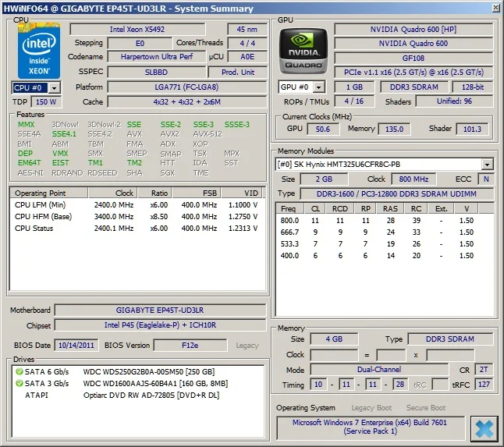Viewport: 504px width, 447px height.
Task: Click the SSE4.1 feature label
Action: pos(64,134)
